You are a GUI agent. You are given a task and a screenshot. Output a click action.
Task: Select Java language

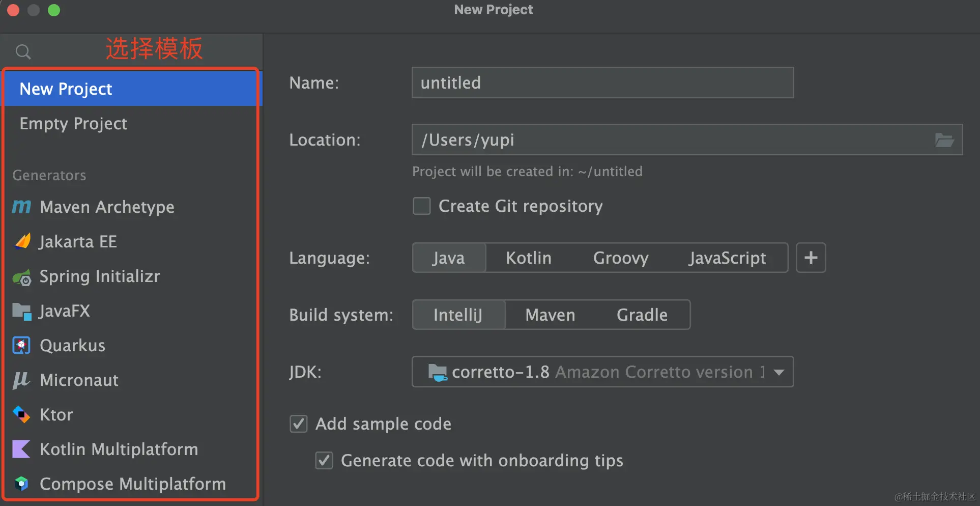pos(449,258)
